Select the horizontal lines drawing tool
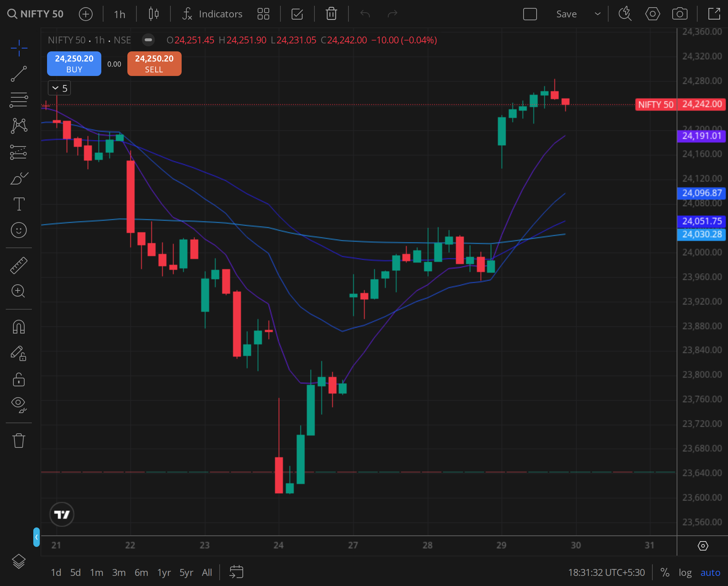This screenshot has width=728, height=586. 19,100
